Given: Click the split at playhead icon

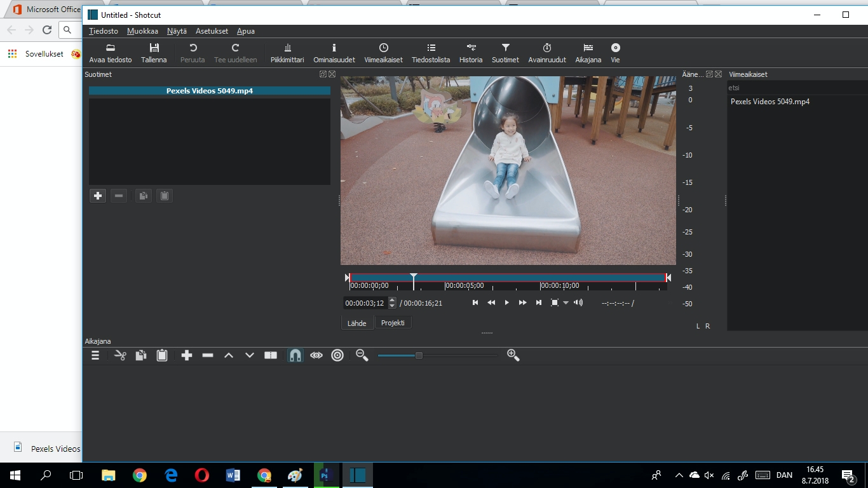Looking at the screenshot, I should pos(271,356).
